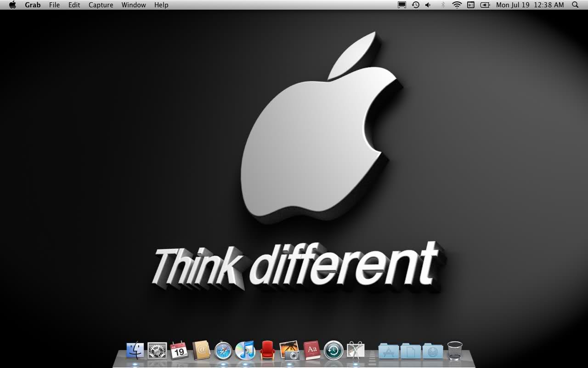The image size is (588, 368).
Task: Click the Displays icon in menu bar
Action: (402, 5)
